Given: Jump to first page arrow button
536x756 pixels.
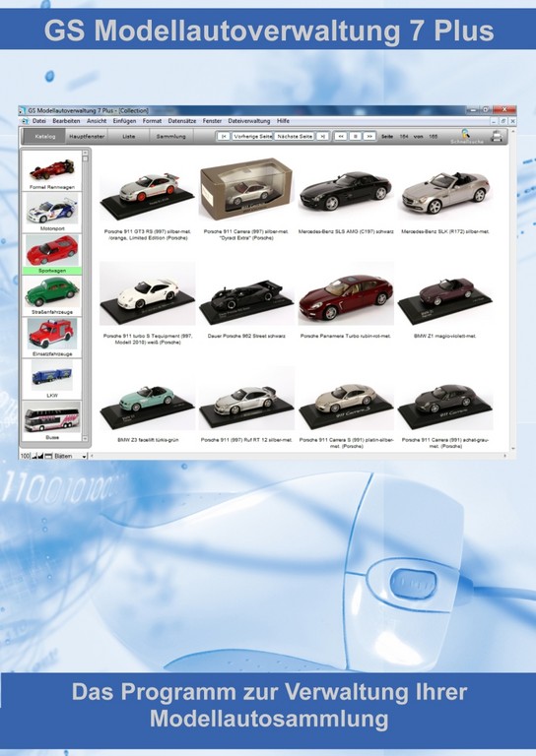Looking at the screenshot, I should (223, 137).
